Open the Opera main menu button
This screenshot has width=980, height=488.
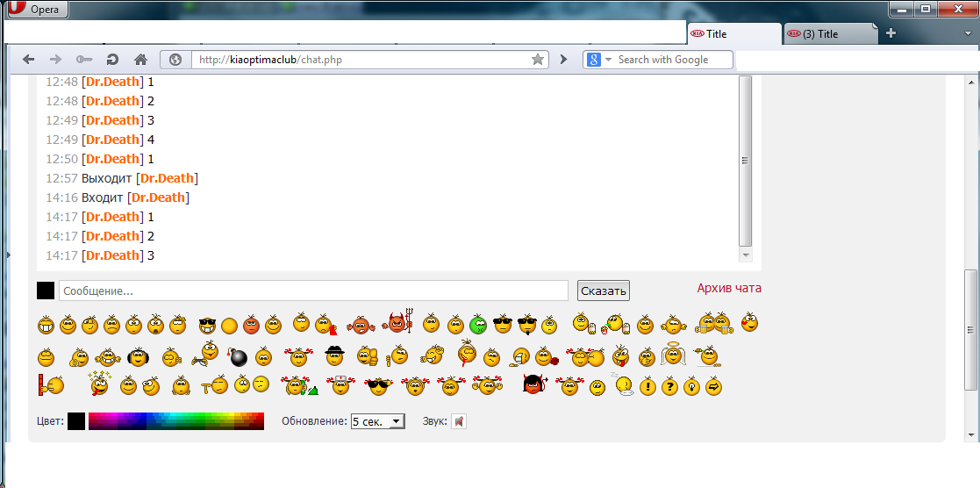pos(38,10)
